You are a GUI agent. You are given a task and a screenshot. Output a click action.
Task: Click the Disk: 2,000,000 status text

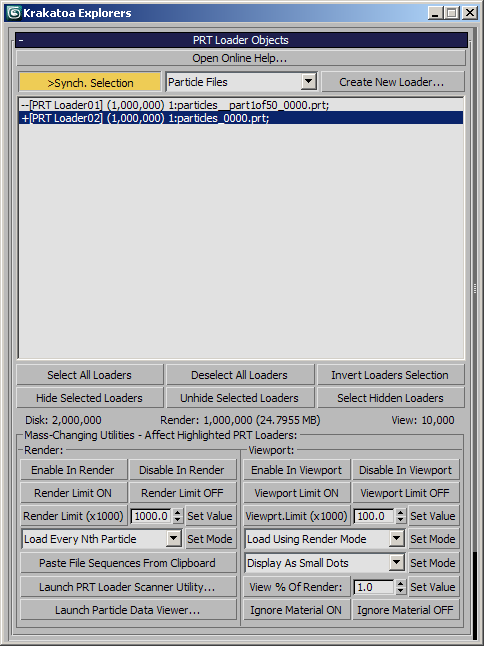pos(63,420)
